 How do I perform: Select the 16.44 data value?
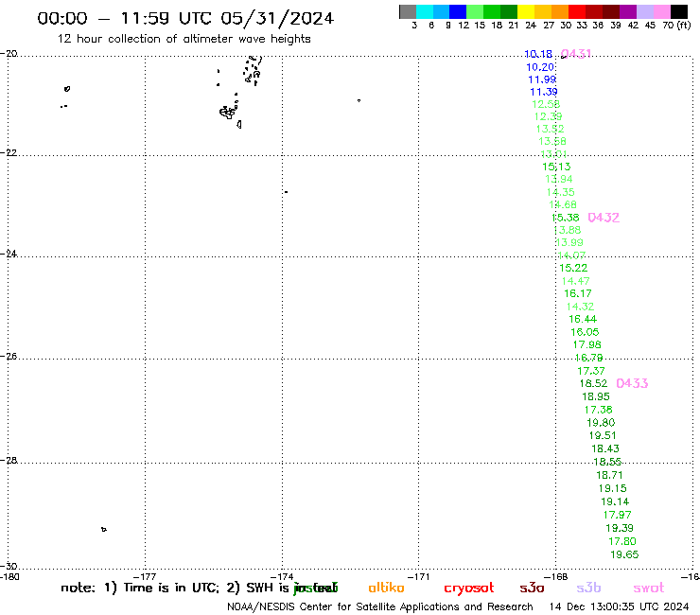pyautogui.click(x=583, y=319)
